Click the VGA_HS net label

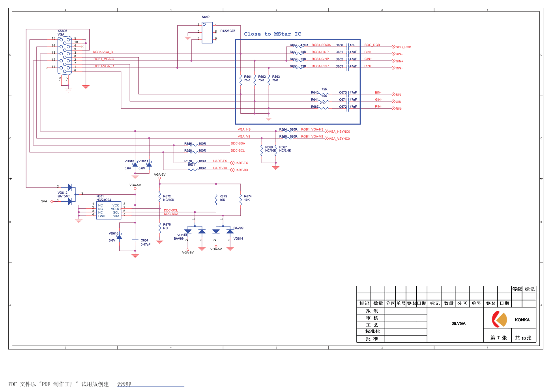coord(244,129)
